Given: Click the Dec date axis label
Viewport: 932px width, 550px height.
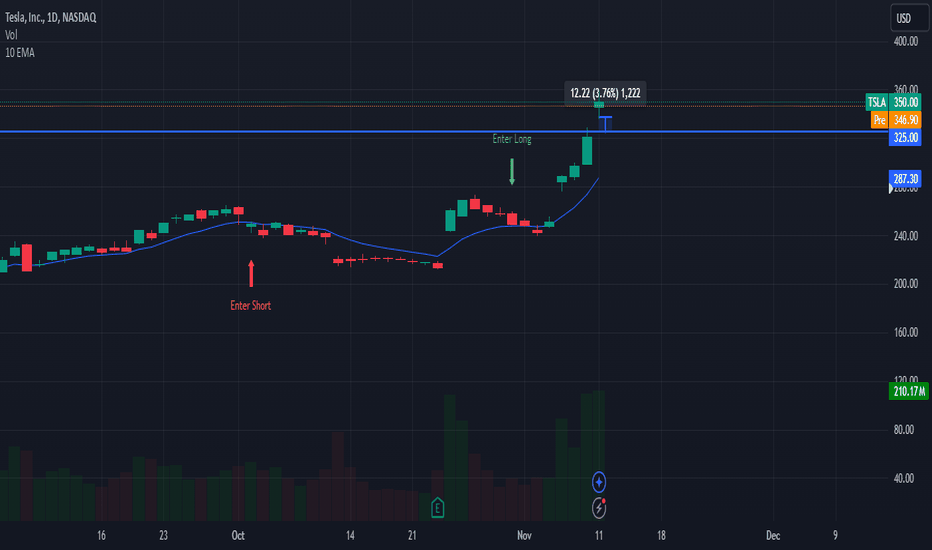Looking at the screenshot, I should pos(773,535).
